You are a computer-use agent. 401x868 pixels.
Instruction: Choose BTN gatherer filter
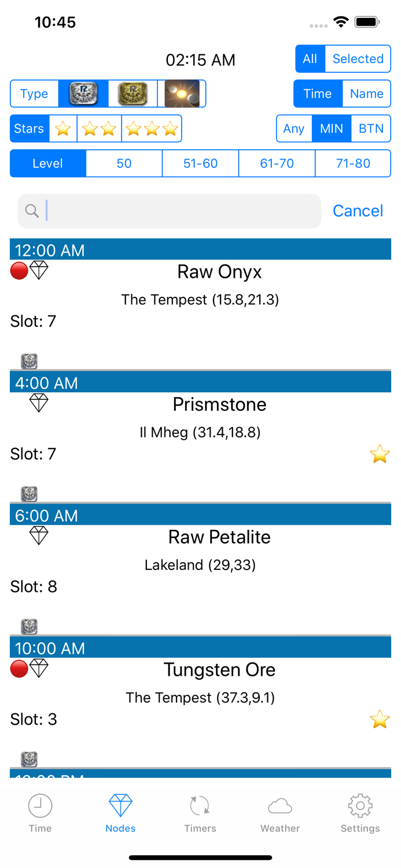pyautogui.click(x=371, y=128)
